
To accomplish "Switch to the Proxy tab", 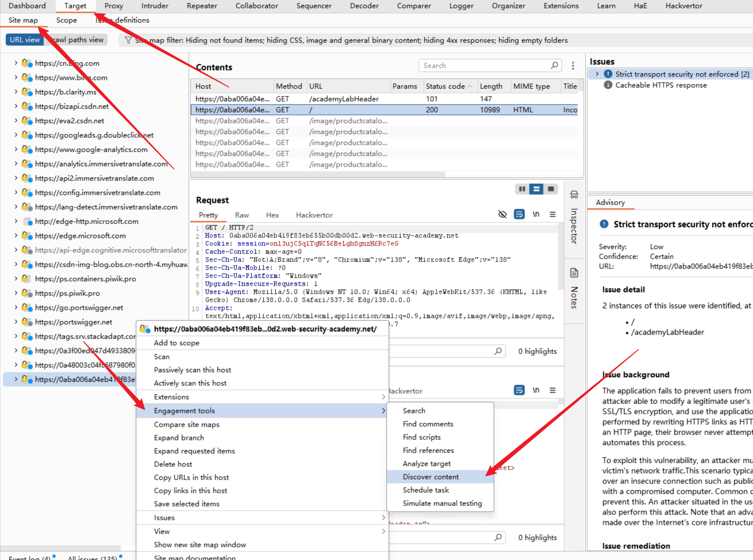I will pyautogui.click(x=113, y=6).
